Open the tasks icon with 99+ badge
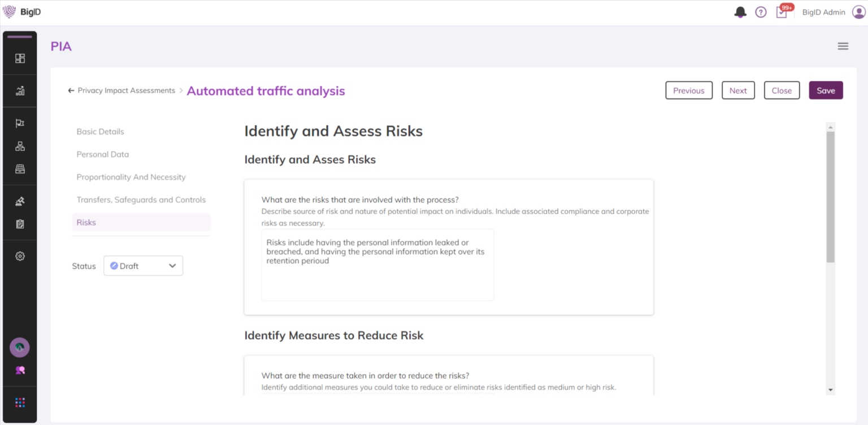The width and height of the screenshot is (868, 425). tap(782, 12)
